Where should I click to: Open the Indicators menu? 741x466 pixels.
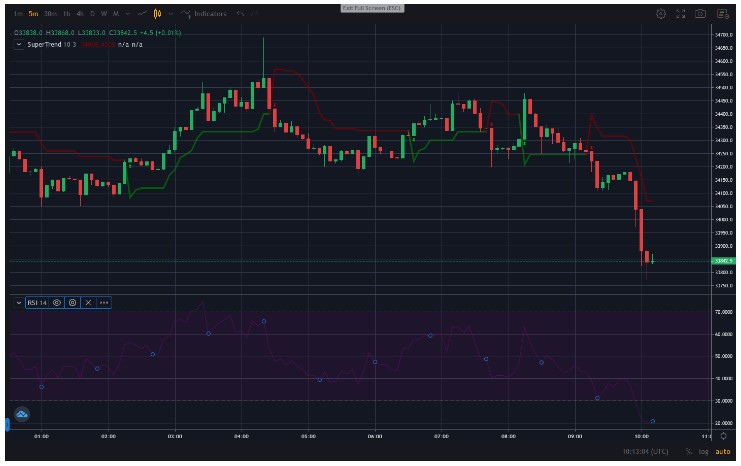204,14
